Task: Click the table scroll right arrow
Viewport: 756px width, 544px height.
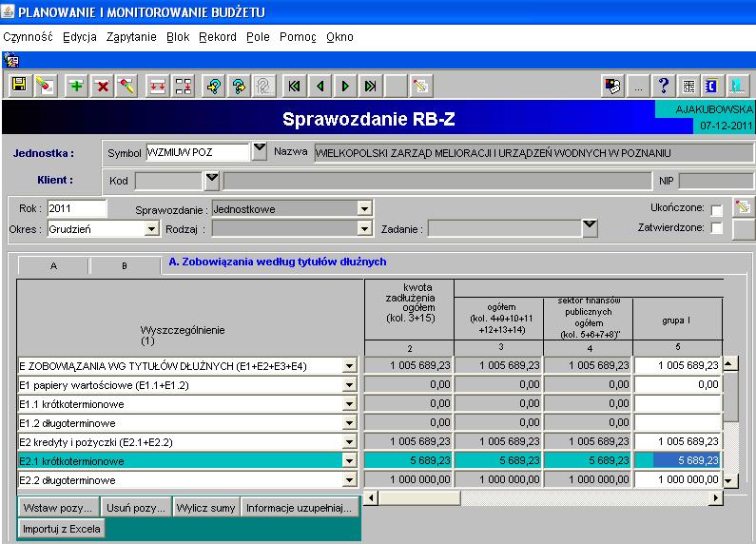Action: point(716,497)
